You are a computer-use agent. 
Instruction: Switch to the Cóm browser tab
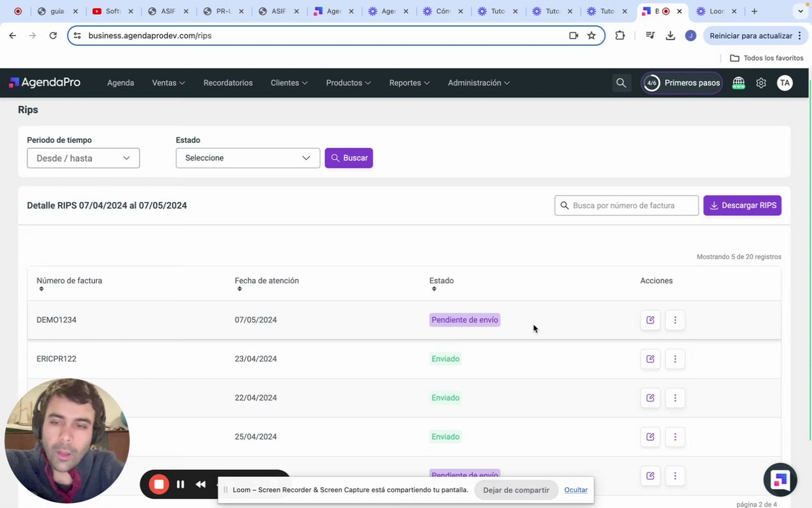[444, 11]
